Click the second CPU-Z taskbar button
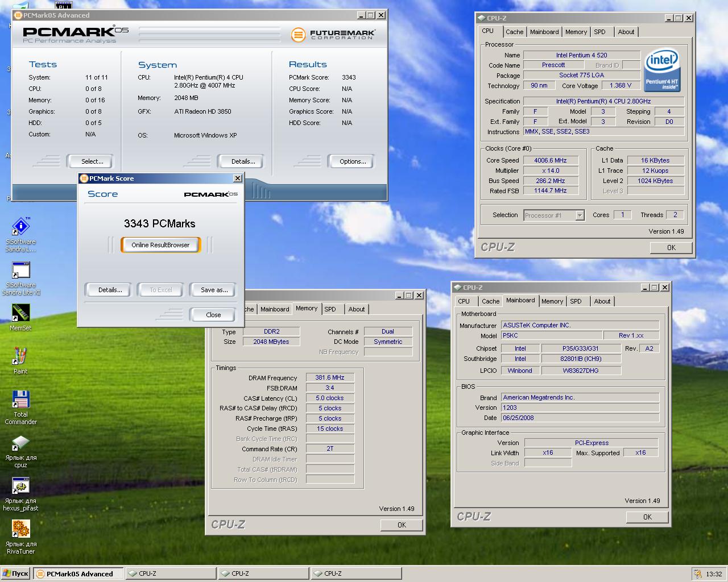 click(263, 574)
